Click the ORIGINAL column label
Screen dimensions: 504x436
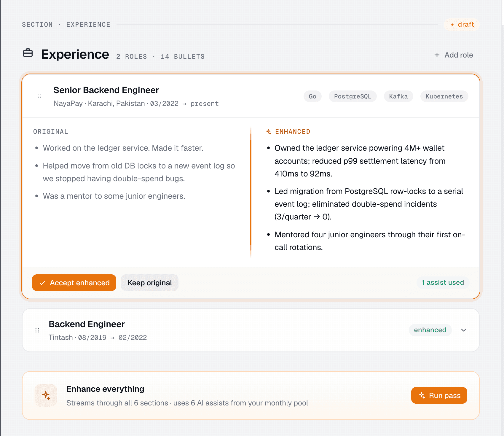[x=51, y=131]
